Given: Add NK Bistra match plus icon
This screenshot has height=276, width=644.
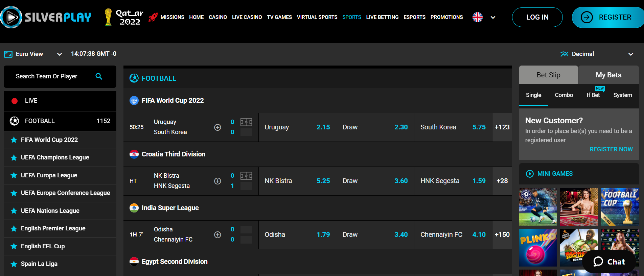Looking at the screenshot, I should tap(218, 181).
